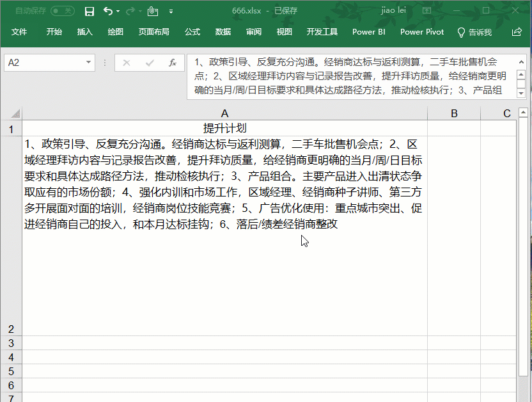Open Tell Me by clicking the lightbulb icon
The width and height of the screenshot is (532, 402).
461,31
